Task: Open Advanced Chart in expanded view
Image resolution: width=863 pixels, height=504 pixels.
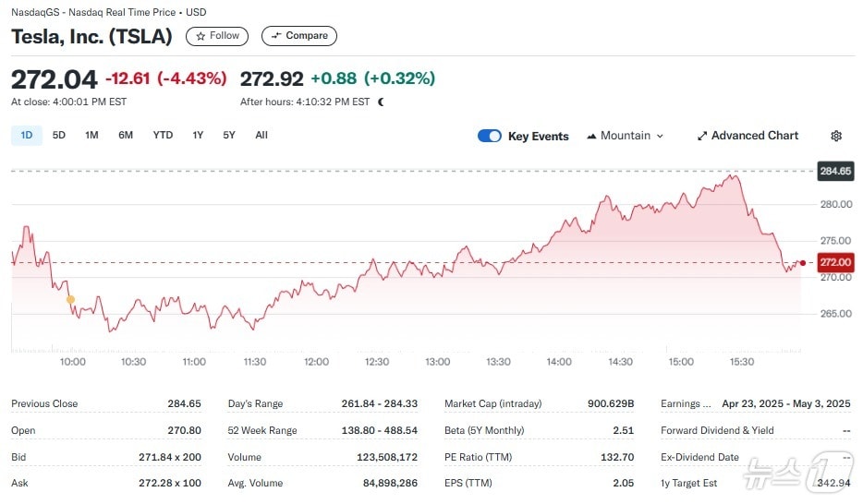Action: [x=748, y=136]
